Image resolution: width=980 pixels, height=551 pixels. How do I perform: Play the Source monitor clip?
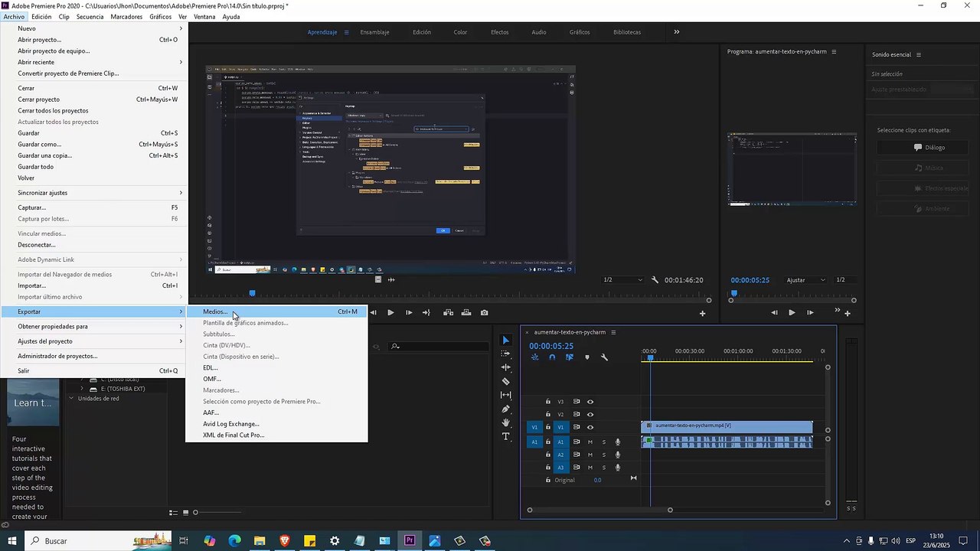(x=390, y=312)
